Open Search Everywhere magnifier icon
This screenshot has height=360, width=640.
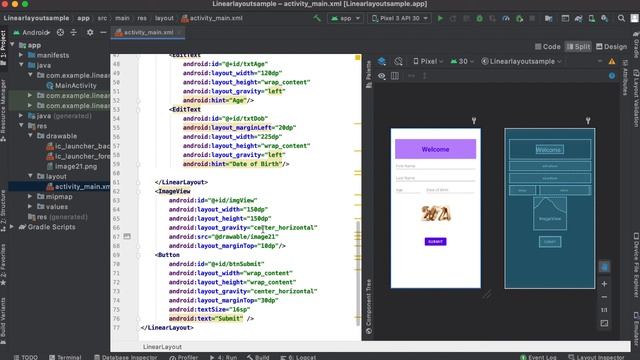(621, 18)
